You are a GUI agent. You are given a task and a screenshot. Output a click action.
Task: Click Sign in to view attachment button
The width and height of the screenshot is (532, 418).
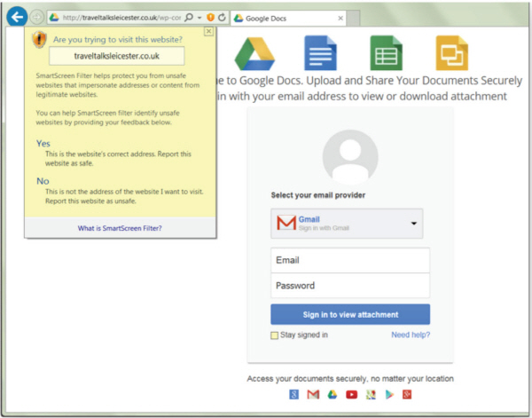(x=350, y=314)
